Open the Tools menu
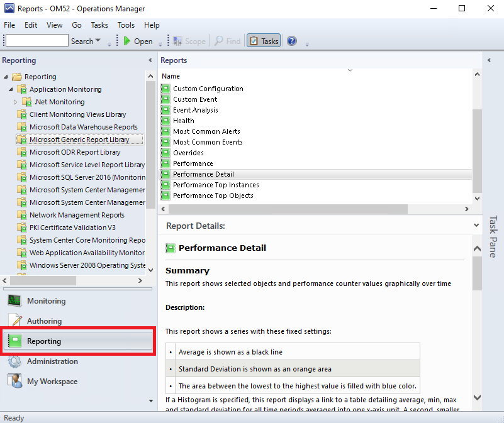 pos(126,25)
